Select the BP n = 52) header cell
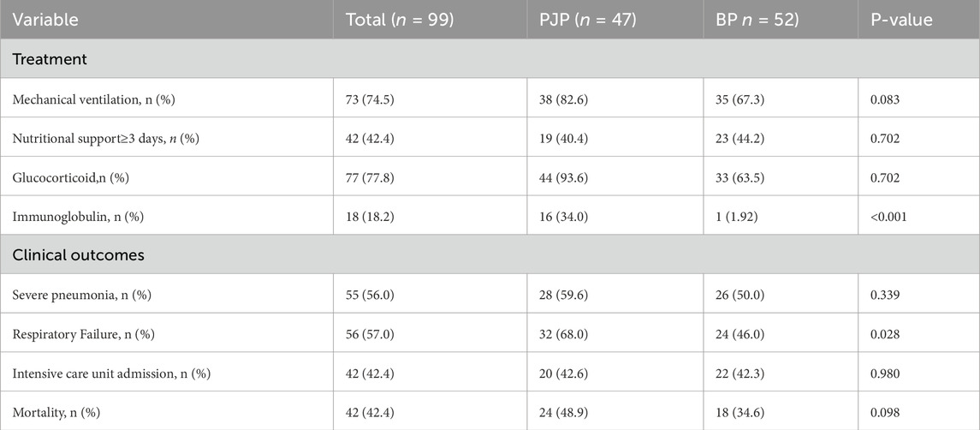The image size is (980, 430). pos(757,20)
